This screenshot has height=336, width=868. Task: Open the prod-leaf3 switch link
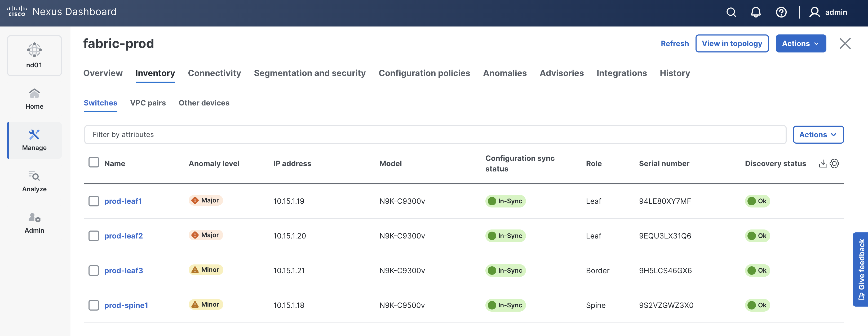pyautogui.click(x=123, y=271)
